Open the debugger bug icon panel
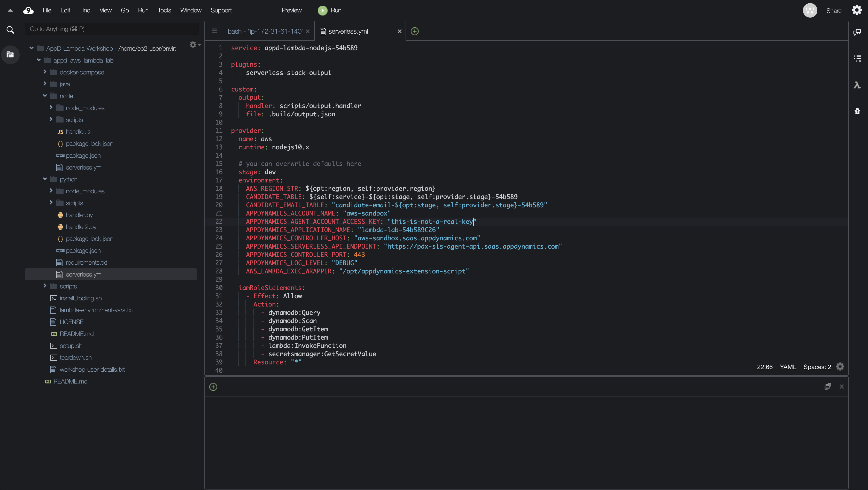Screen dimensions: 868x490 (857, 111)
